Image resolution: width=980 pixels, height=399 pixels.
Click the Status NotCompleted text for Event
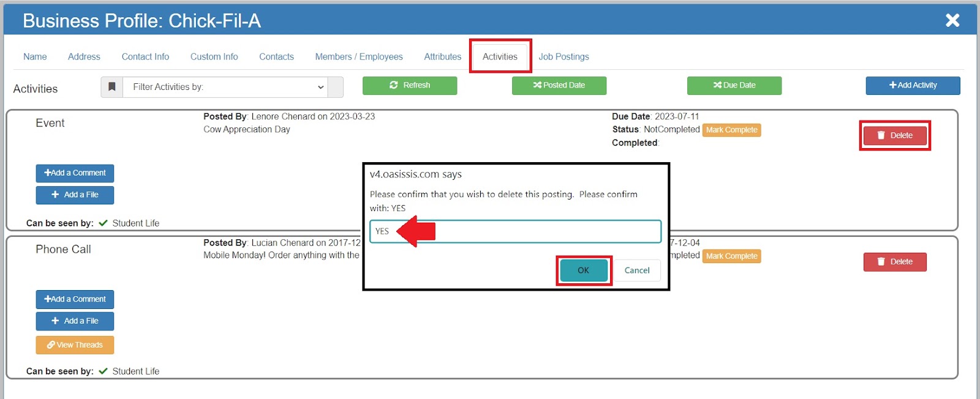(x=656, y=130)
